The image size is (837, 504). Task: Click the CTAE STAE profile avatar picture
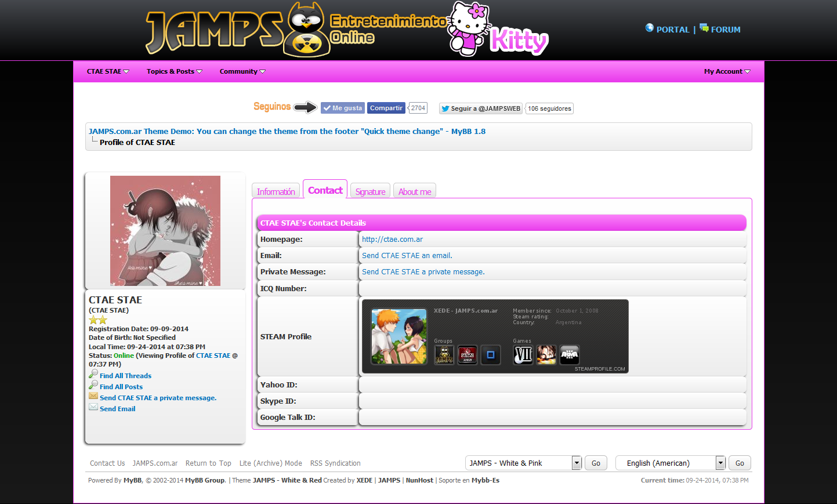point(165,231)
